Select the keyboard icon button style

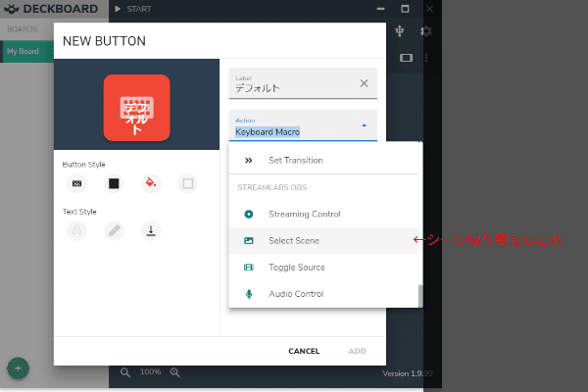click(76, 183)
